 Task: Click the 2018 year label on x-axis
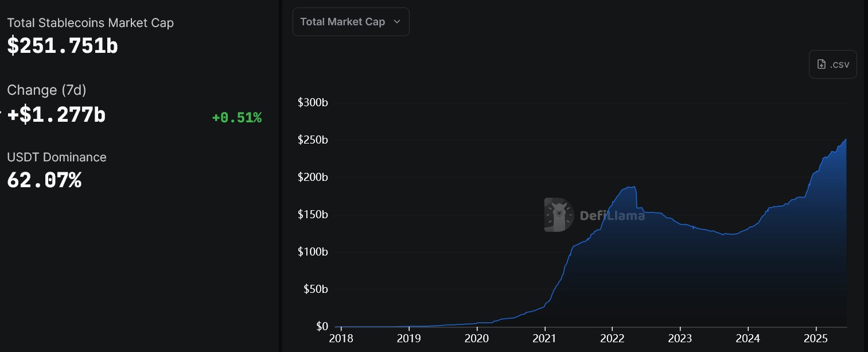[x=341, y=339]
